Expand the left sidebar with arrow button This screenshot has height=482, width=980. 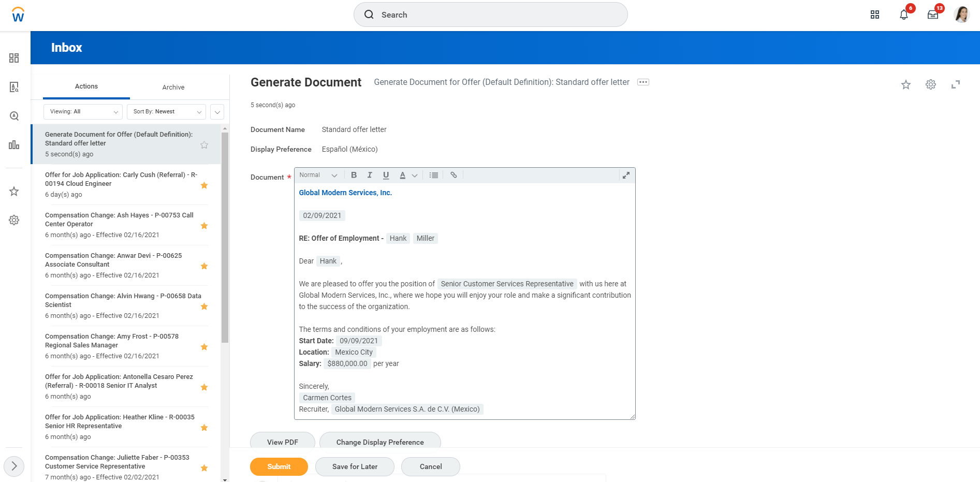[x=14, y=466]
